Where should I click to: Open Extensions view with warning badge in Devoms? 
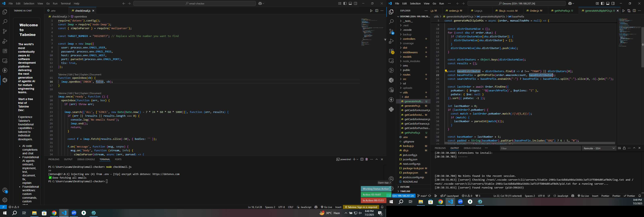[x=391, y=51]
